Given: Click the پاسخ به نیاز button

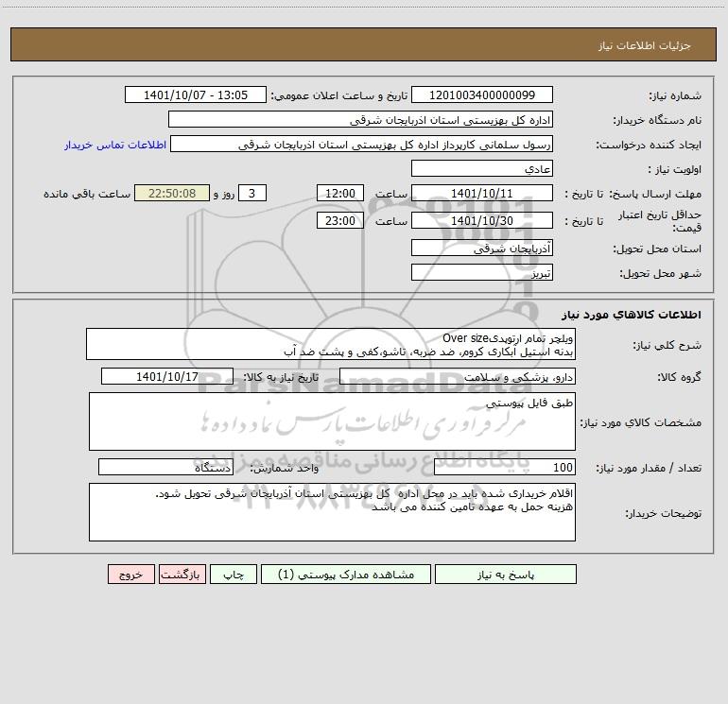Looking at the screenshot, I should pos(506,575).
